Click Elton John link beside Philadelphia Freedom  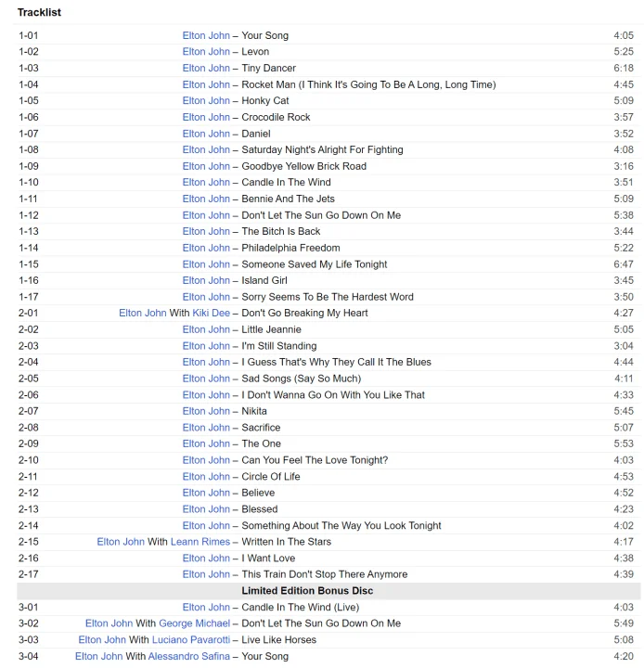[x=206, y=248]
